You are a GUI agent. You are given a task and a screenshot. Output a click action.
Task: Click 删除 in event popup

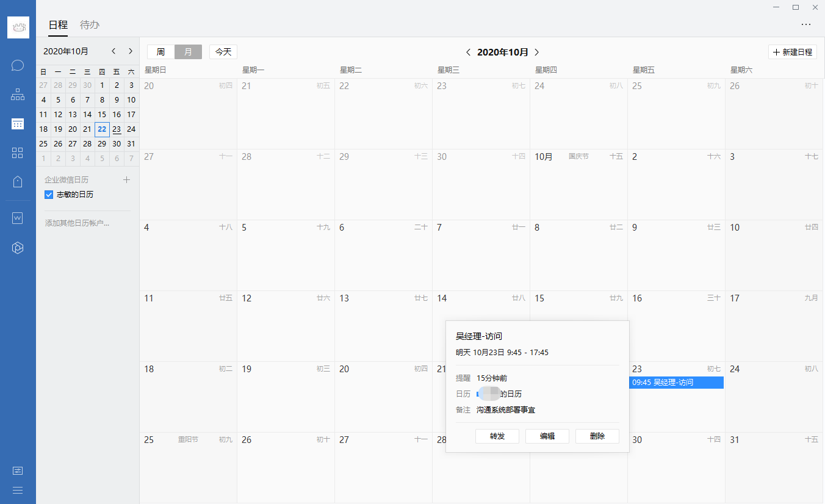coord(597,436)
